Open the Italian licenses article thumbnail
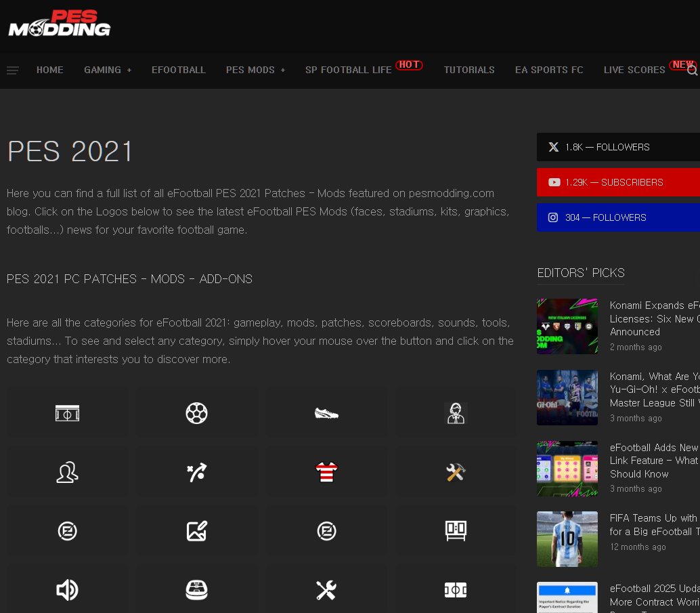Screen dimensions: 700x613 [567, 326]
